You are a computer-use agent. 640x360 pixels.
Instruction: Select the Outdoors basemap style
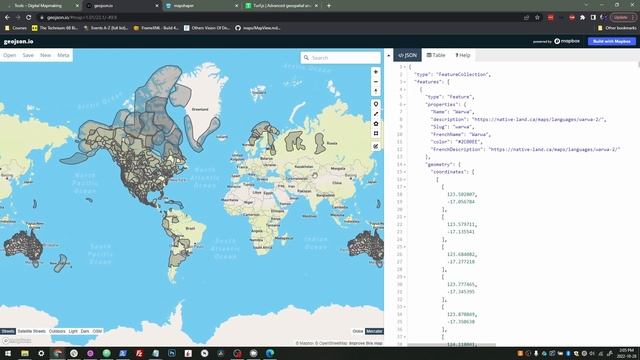(57, 331)
